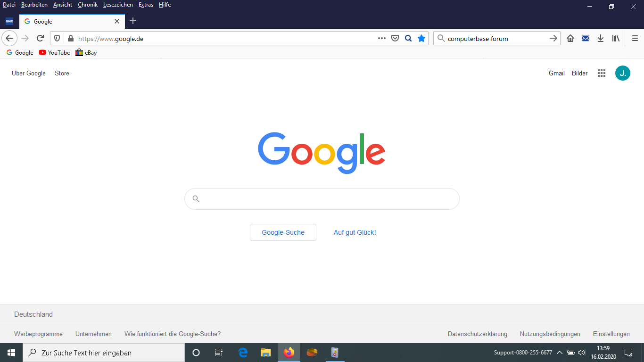Save page to Pocket icon

tap(395, 38)
